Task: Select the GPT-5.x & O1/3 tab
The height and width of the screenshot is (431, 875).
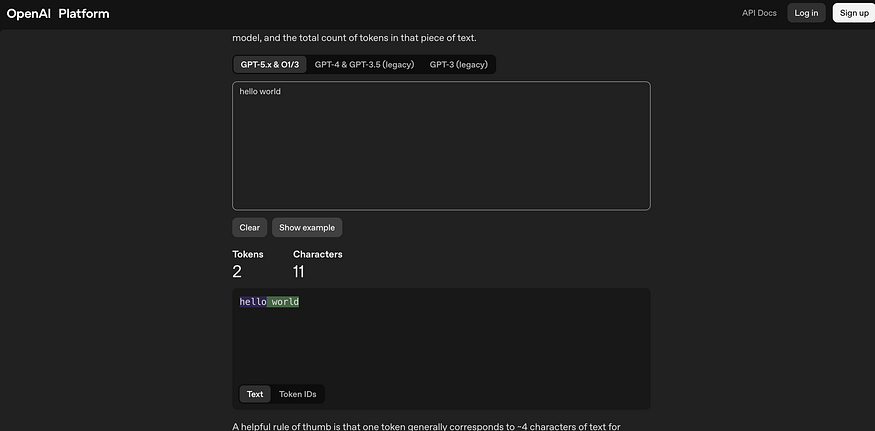Action: pos(269,64)
